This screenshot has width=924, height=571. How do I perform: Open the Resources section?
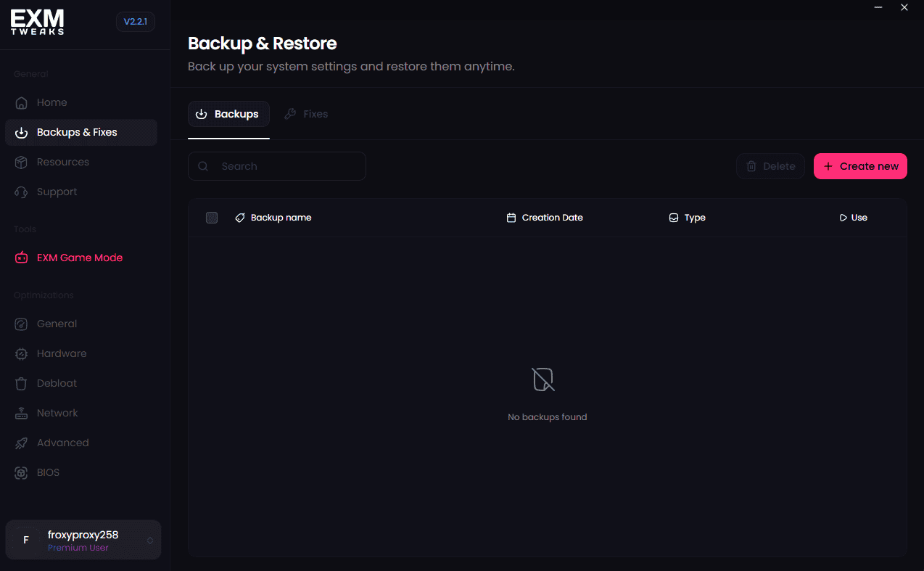[81, 162]
